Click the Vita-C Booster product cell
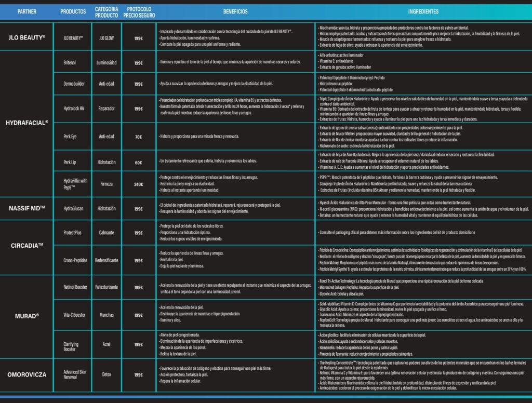532x403 pixels. (x=73, y=315)
